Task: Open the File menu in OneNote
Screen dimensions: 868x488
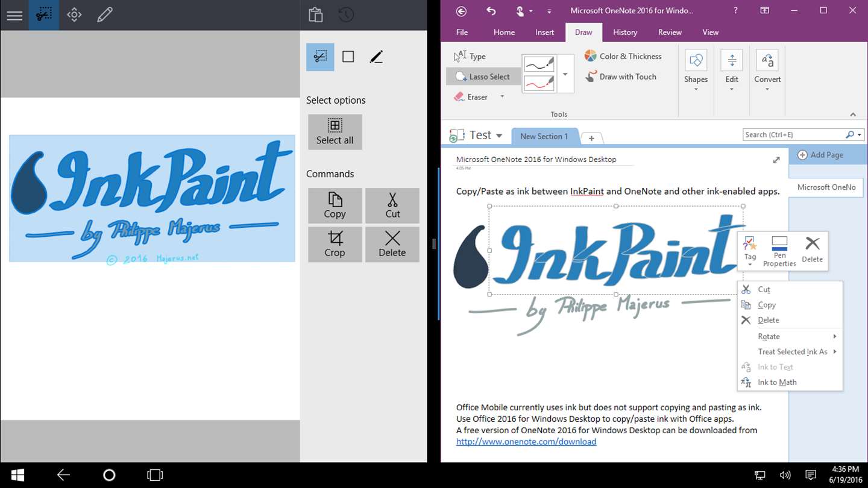Action: click(462, 33)
